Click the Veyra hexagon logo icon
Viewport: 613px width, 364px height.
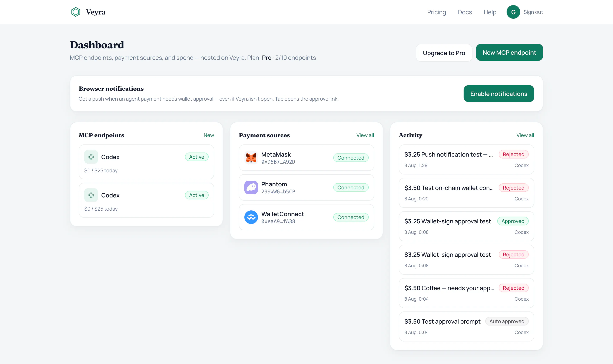pos(76,12)
